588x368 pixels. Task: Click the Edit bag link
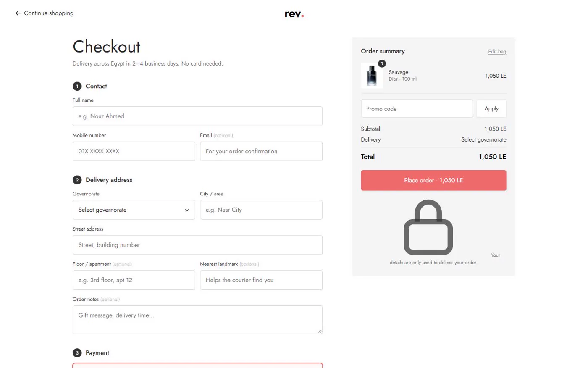(x=497, y=52)
